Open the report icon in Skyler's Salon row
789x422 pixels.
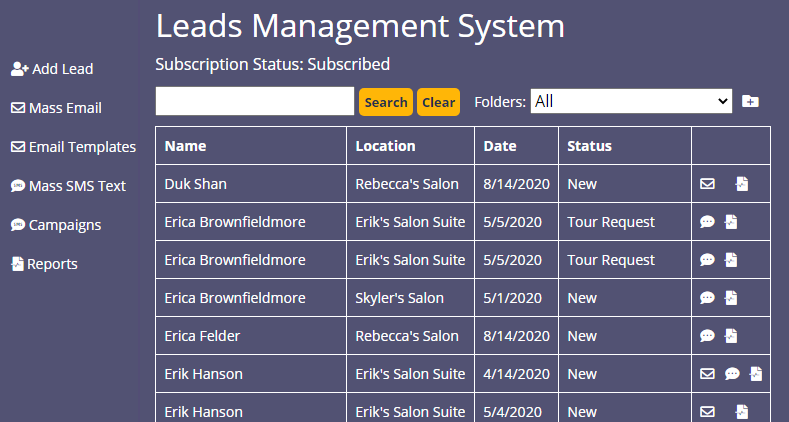[731, 298]
